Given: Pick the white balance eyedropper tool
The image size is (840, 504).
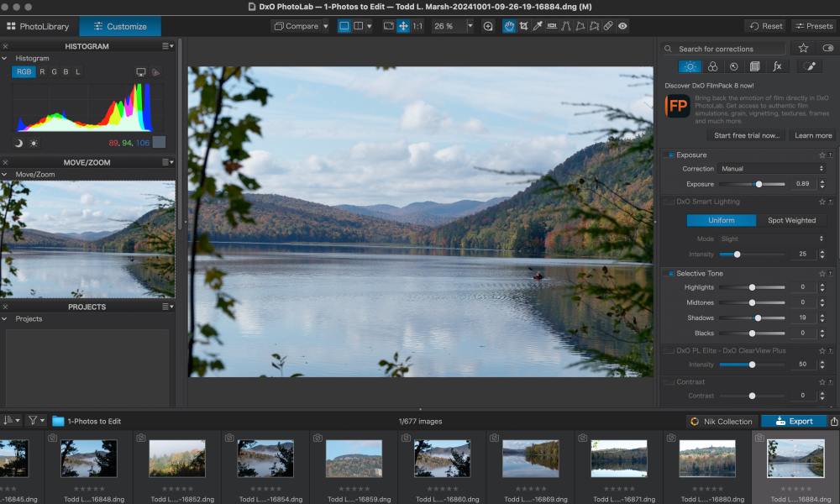Looking at the screenshot, I should tap(538, 26).
